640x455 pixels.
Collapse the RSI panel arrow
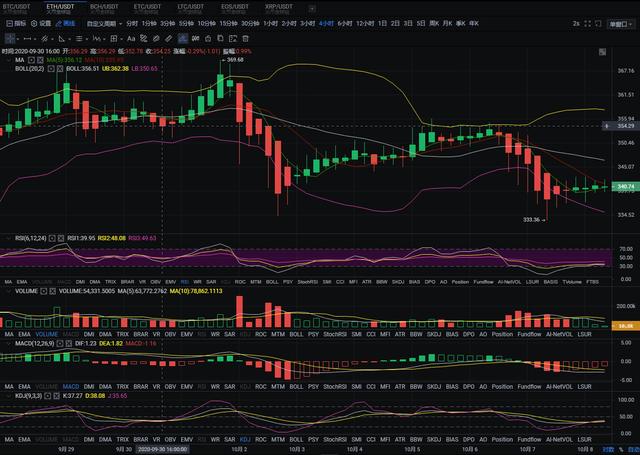[x=8, y=238]
